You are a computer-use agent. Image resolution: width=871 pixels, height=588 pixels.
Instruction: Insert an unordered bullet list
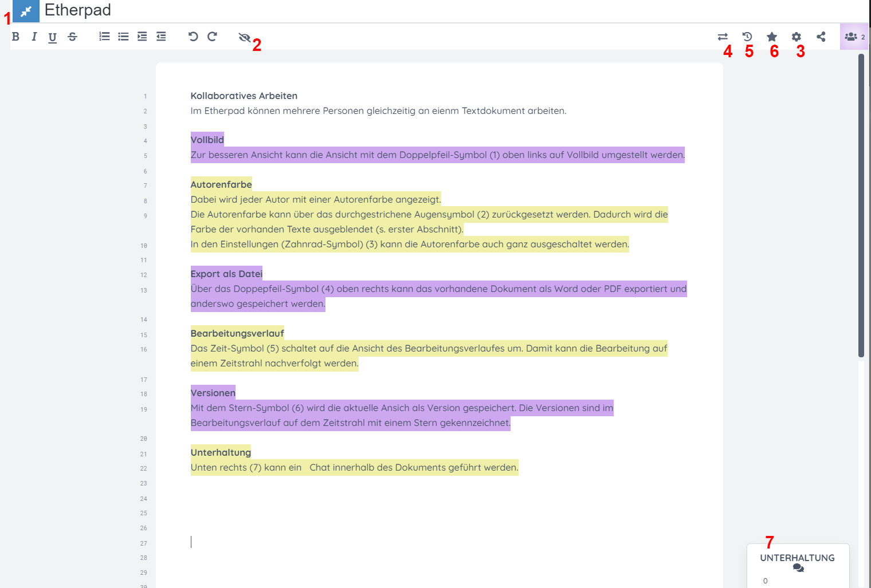click(123, 37)
